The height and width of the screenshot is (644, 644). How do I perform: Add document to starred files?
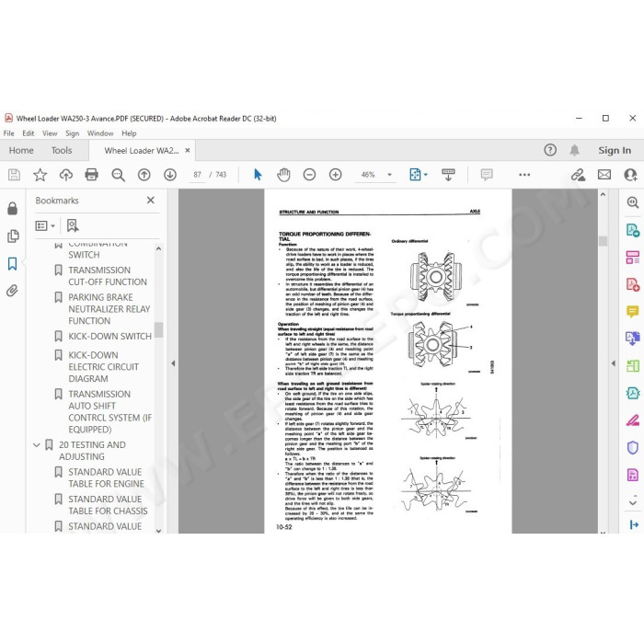pos(40,175)
